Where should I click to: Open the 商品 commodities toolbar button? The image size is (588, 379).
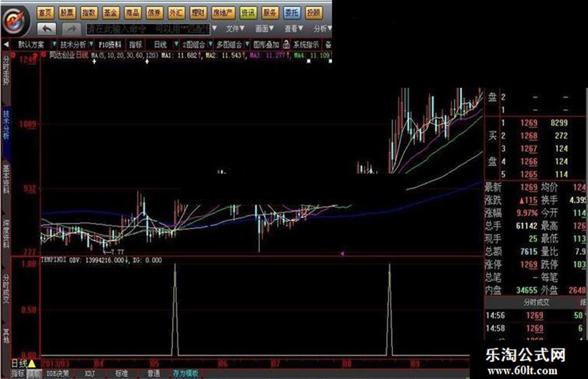click(x=133, y=13)
